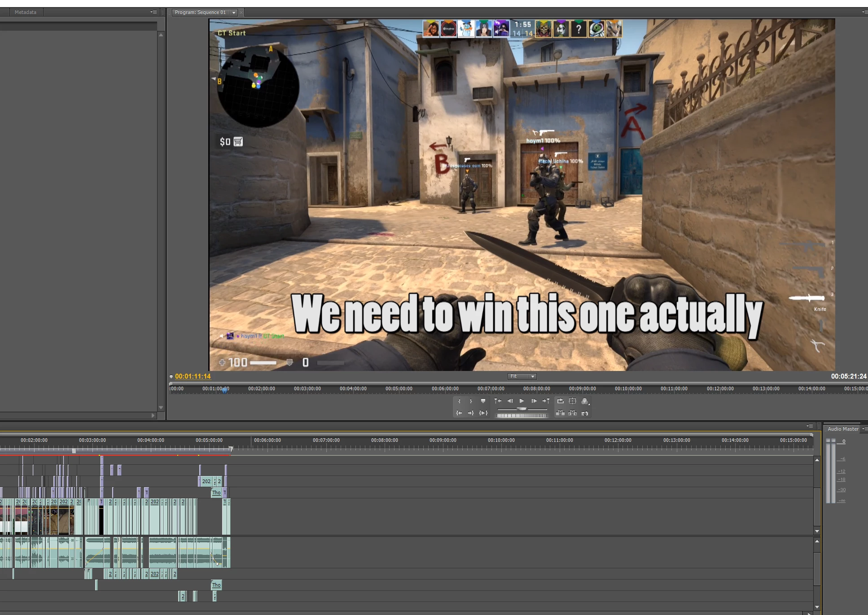
Task: Open the Audio Master panel menu
Action: coord(864,429)
